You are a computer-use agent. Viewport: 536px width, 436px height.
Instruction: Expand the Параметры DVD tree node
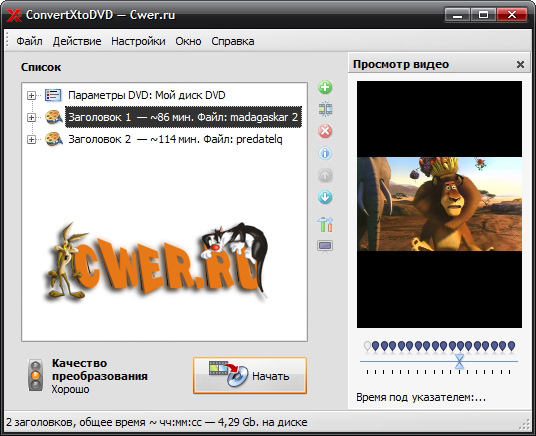[x=31, y=95]
